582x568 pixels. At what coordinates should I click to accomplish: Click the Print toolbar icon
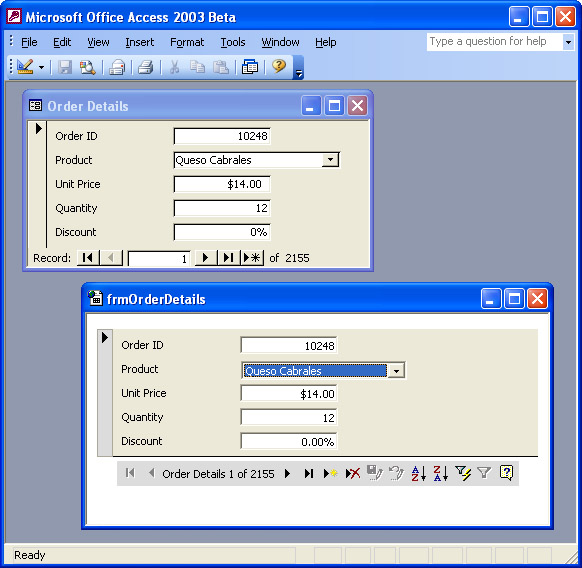tap(146, 67)
